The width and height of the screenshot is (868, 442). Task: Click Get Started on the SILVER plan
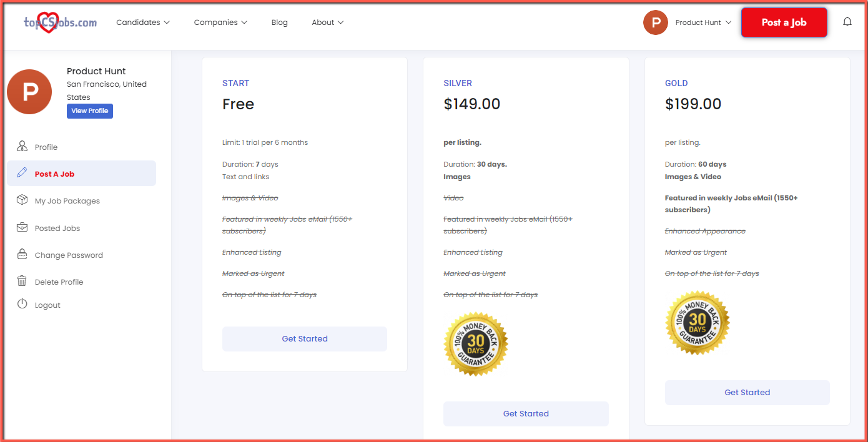[526, 414]
